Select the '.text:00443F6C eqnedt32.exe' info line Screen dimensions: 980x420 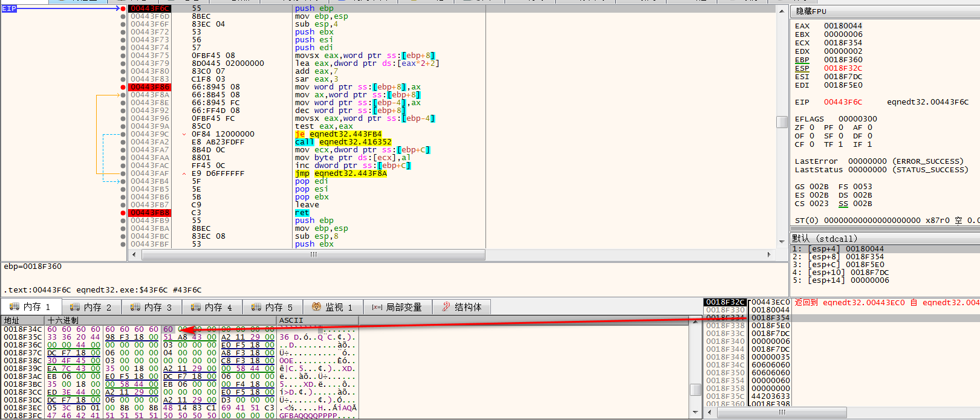point(103,290)
